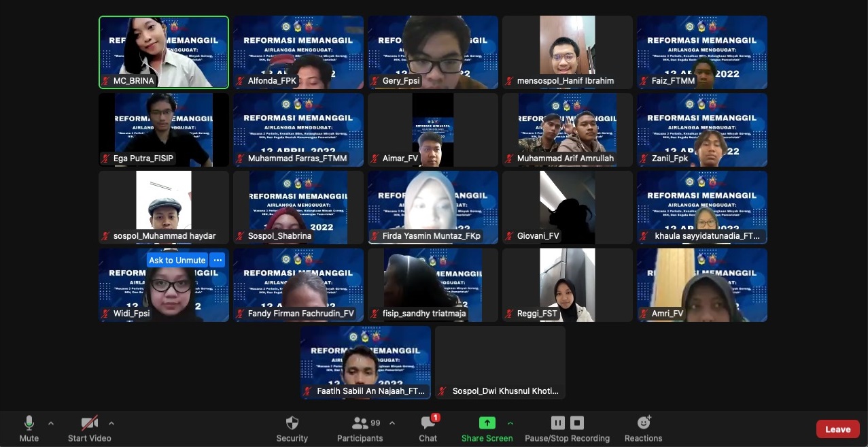The width and height of the screenshot is (868, 447).
Task: Leave the meeting
Action: pos(837,429)
